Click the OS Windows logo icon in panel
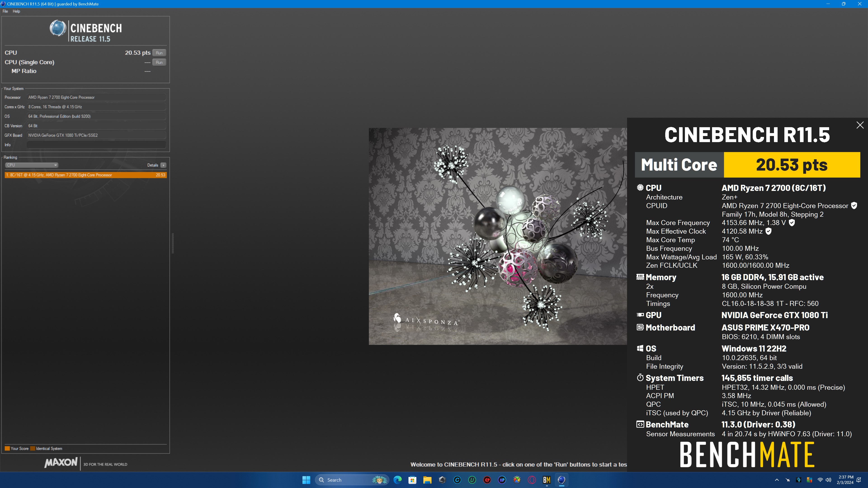The width and height of the screenshot is (868, 488). pyautogui.click(x=640, y=348)
